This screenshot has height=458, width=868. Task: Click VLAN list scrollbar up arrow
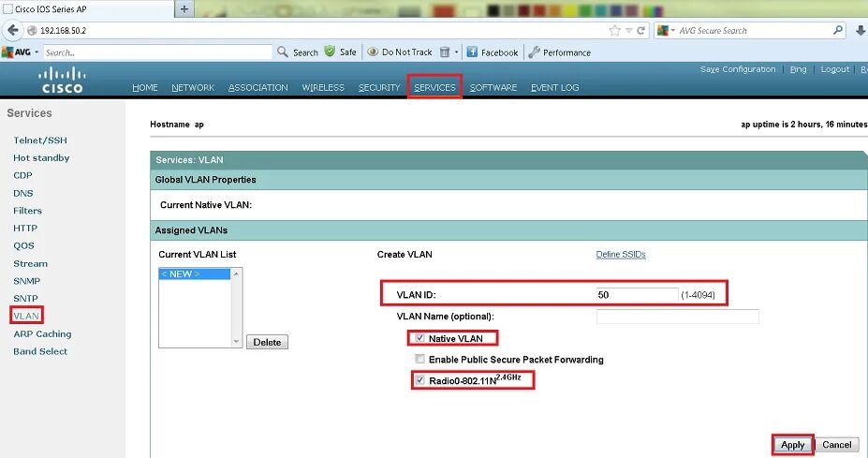coord(236,273)
